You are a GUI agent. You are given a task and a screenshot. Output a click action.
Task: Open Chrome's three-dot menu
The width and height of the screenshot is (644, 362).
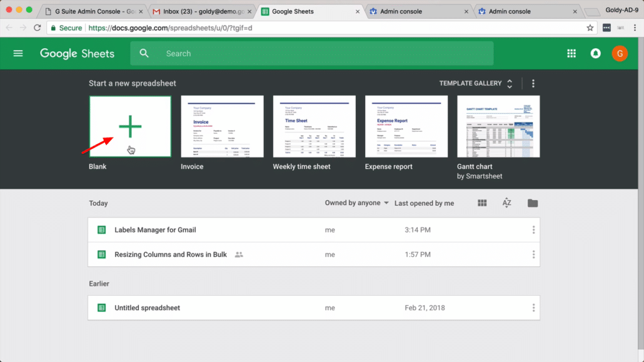[x=635, y=28]
